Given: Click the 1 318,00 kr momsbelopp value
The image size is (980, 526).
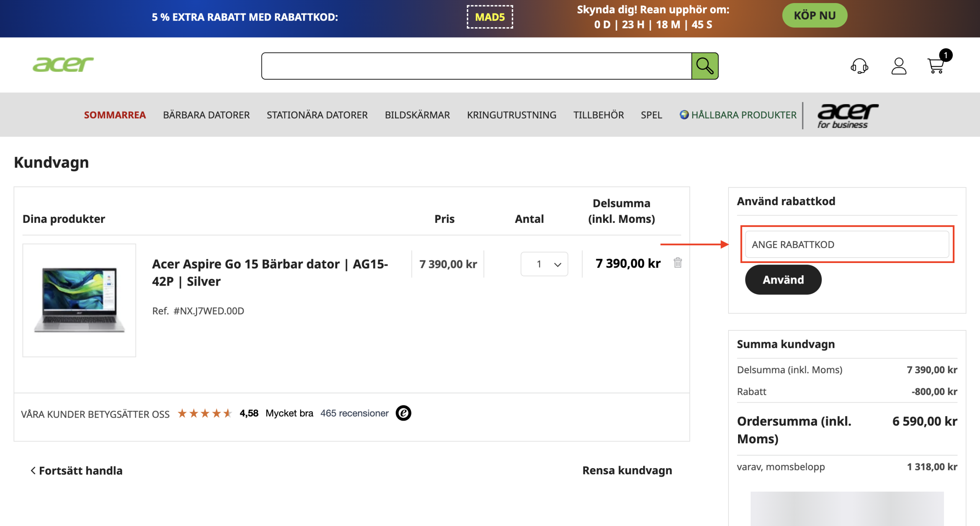Looking at the screenshot, I should pyautogui.click(x=932, y=467).
